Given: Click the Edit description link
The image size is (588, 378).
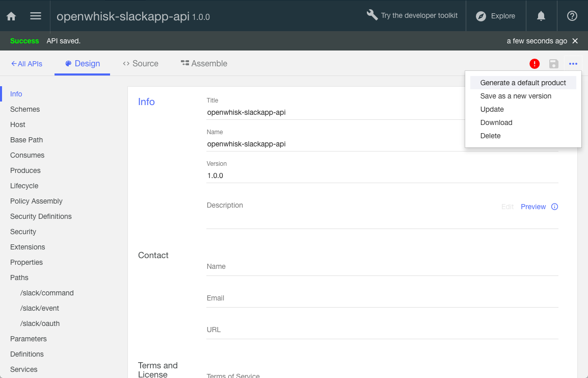Looking at the screenshot, I should click(x=507, y=207).
